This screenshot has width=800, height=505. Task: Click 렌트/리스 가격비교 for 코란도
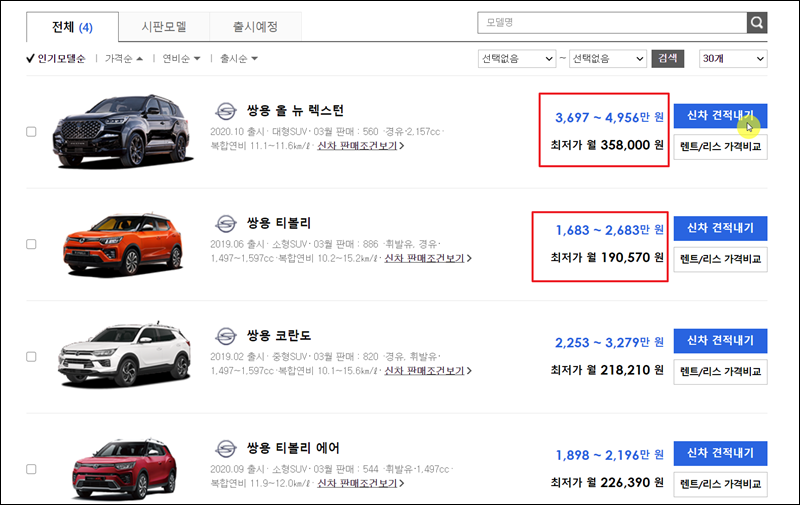(720, 372)
